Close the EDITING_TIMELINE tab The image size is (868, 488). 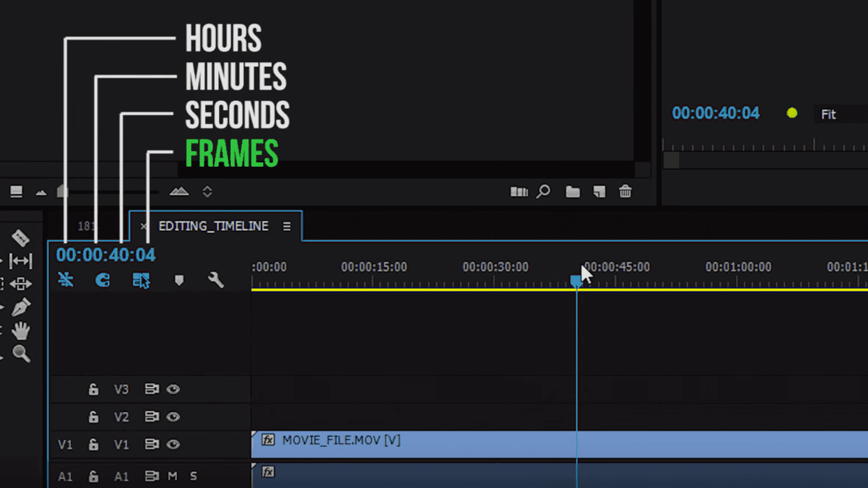tap(144, 226)
